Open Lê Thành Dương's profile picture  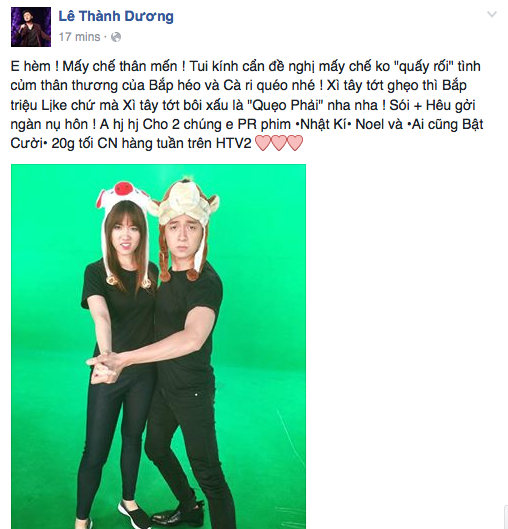(31, 27)
